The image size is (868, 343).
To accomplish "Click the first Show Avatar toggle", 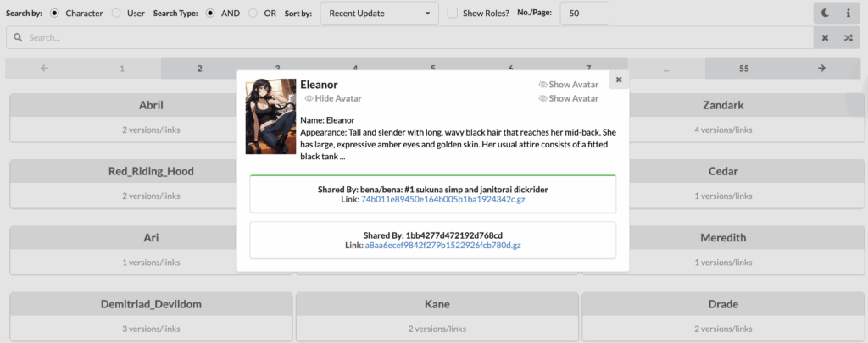I will click(x=568, y=85).
